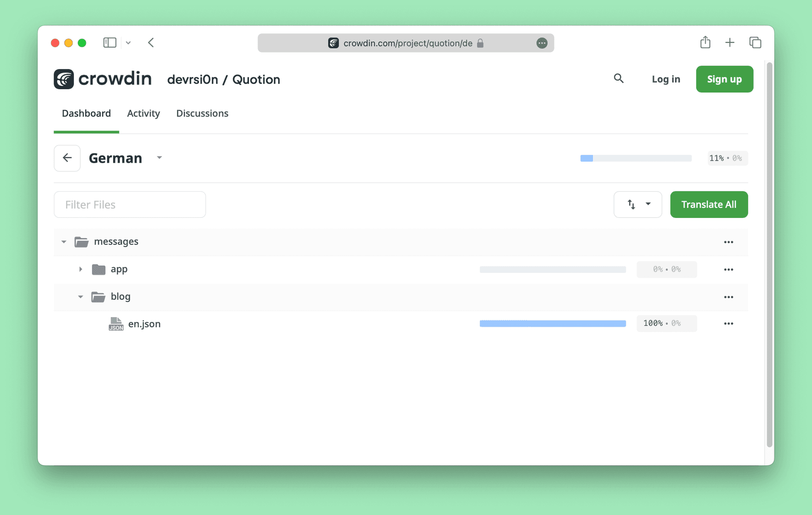
Task: Open the messages folder options menu
Action: pyautogui.click(x=729, y=242)
